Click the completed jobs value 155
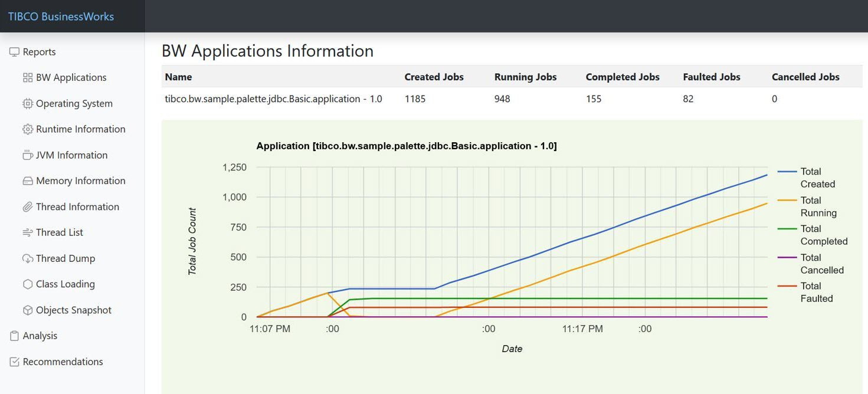Image resolution: width=868 pixels, height=394 pixels. coord(594,99)
